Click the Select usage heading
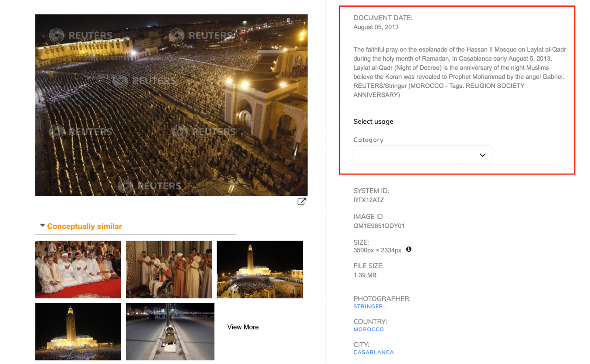The height and width of the screenshot is (364, 590). pos(373,122)
